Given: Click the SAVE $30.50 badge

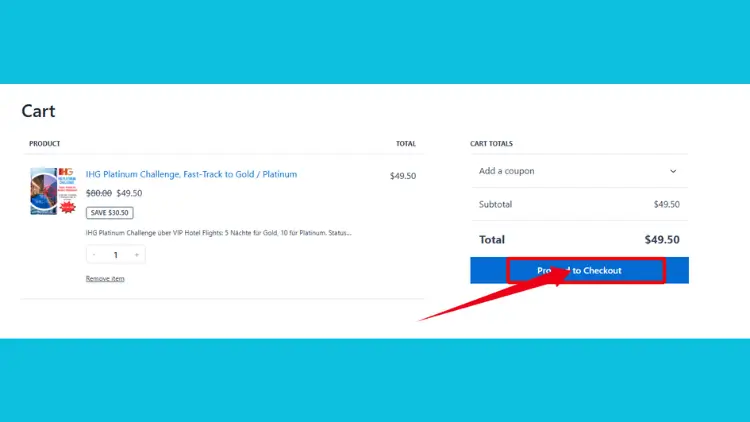Looking at the screenshot, I should [x=110, y=212].
